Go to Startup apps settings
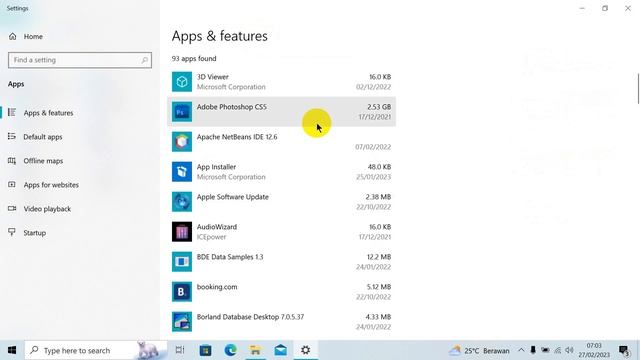This screenshot has height=360, width=640. pos(34,233)
